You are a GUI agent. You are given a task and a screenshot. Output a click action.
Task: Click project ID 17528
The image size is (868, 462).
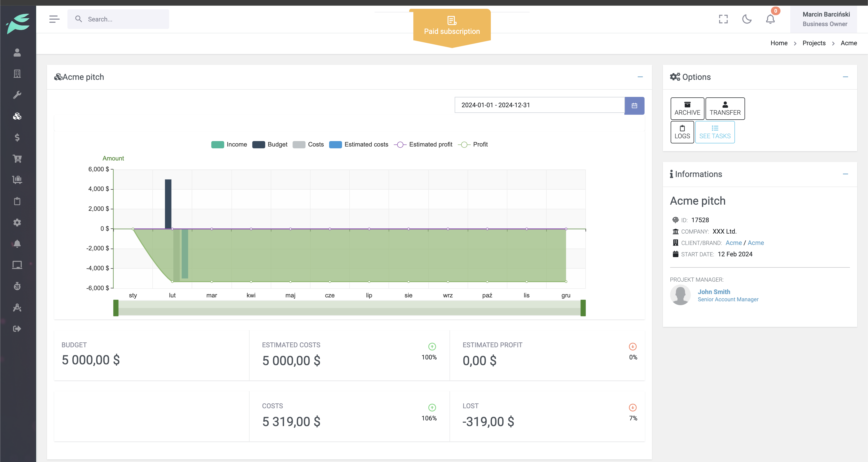point(700,220)
